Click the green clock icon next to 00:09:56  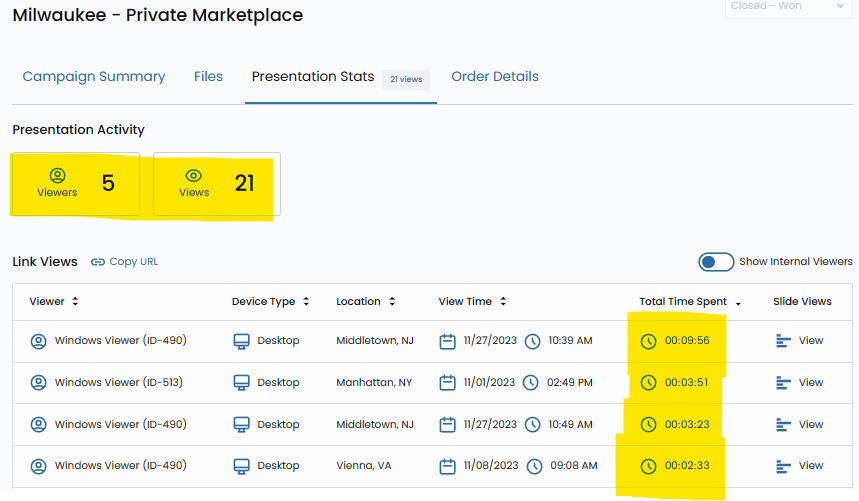point(648,341)
